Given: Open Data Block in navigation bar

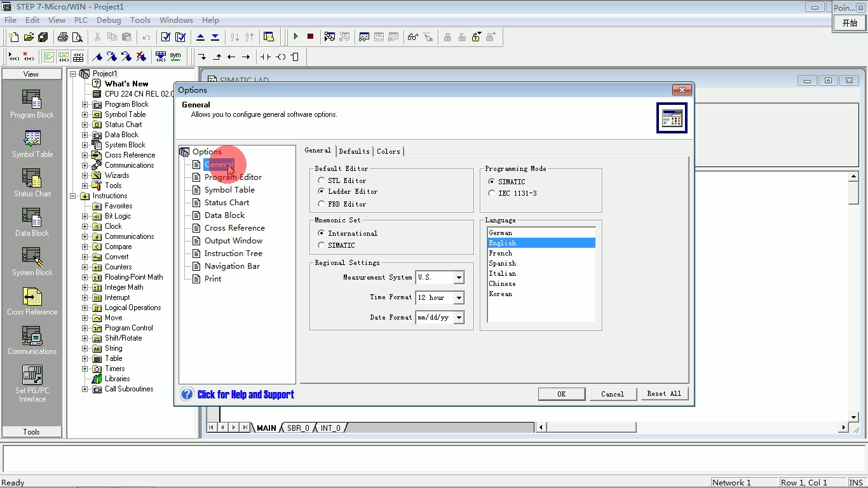Looking at the screenshot, I should [32, 222].
